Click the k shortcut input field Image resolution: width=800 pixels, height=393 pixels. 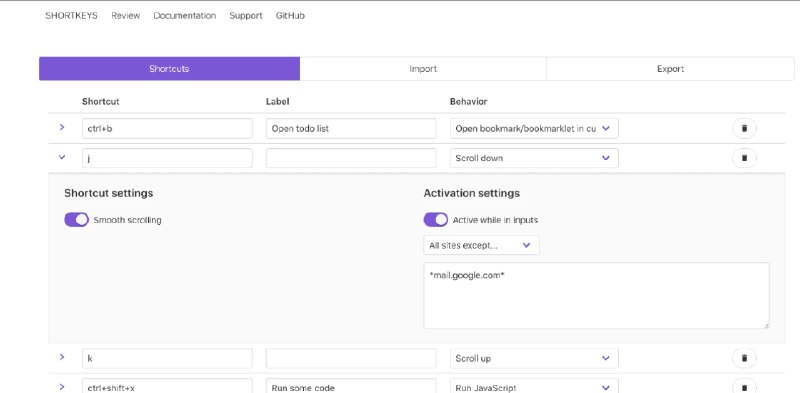coord(167,358)
